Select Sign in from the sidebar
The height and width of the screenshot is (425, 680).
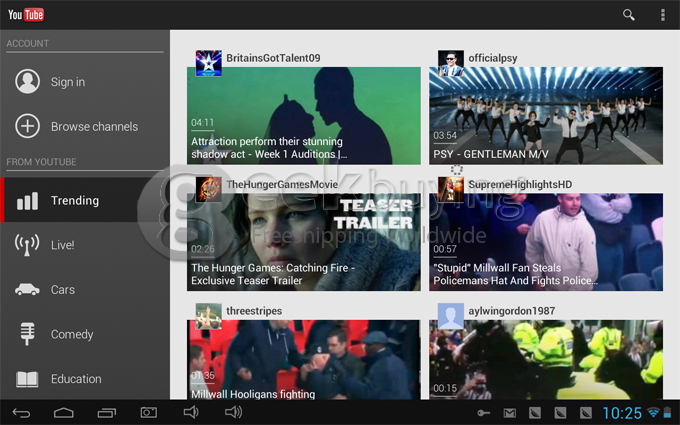pyautogui.click(x=85, y=82)
